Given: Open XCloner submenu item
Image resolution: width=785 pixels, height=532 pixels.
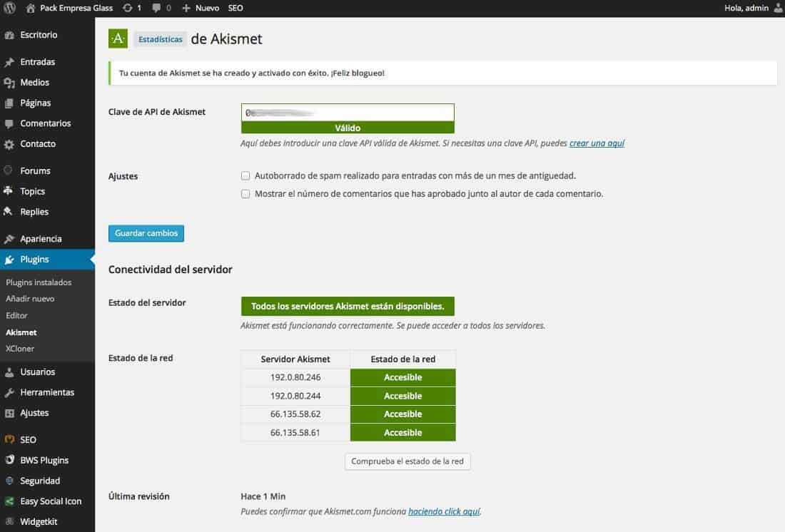Looking at the screenshot, I should pyautogui.click(x=20, y=349).
